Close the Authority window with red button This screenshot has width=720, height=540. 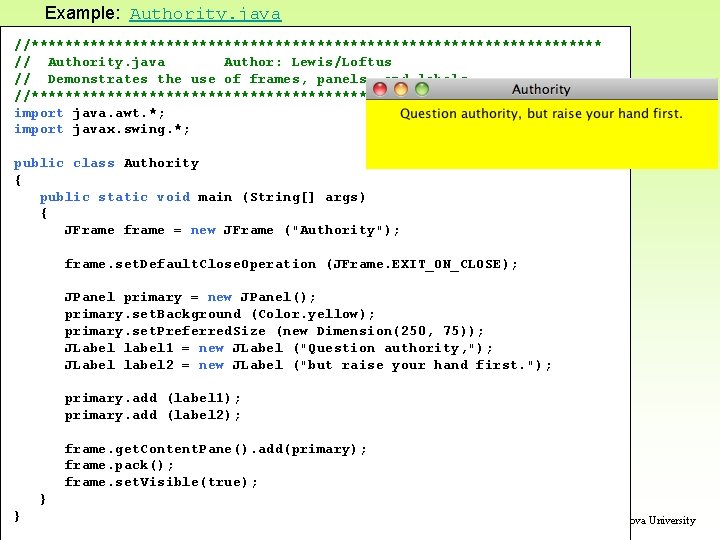point(380,89)
